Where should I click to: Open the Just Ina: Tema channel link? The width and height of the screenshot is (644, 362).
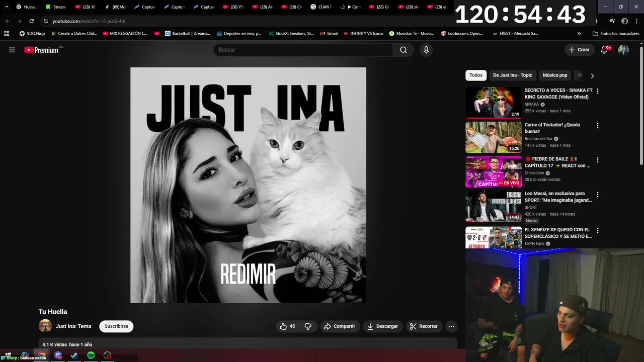pos(73,326)
